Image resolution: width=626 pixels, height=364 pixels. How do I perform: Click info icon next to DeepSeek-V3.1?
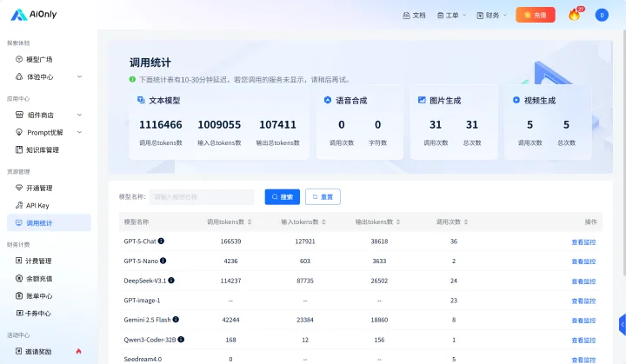click(171, 281)
